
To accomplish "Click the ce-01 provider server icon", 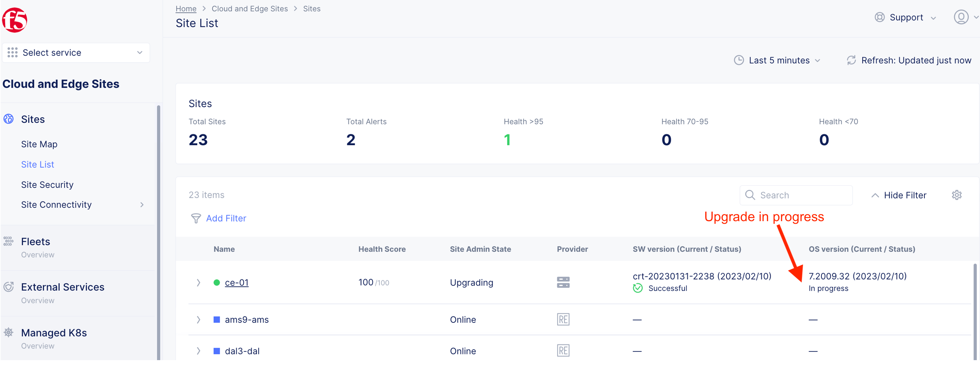I will click(563, 282).
